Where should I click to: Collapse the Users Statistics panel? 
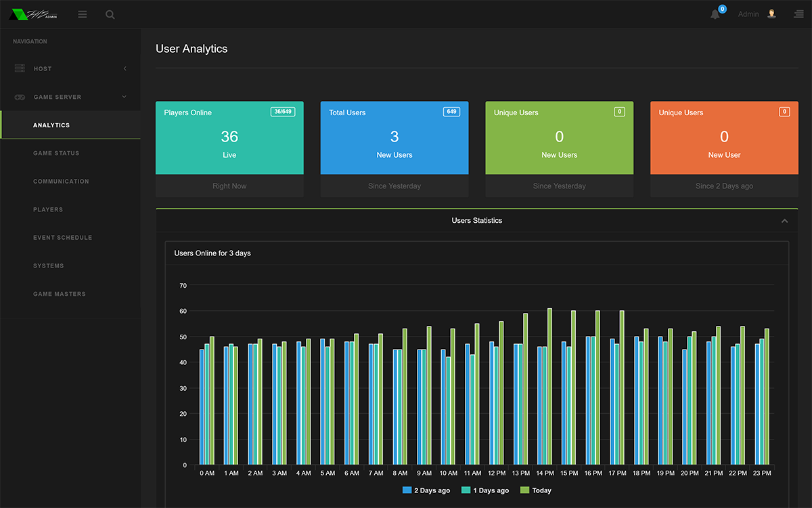pos(784,221)
